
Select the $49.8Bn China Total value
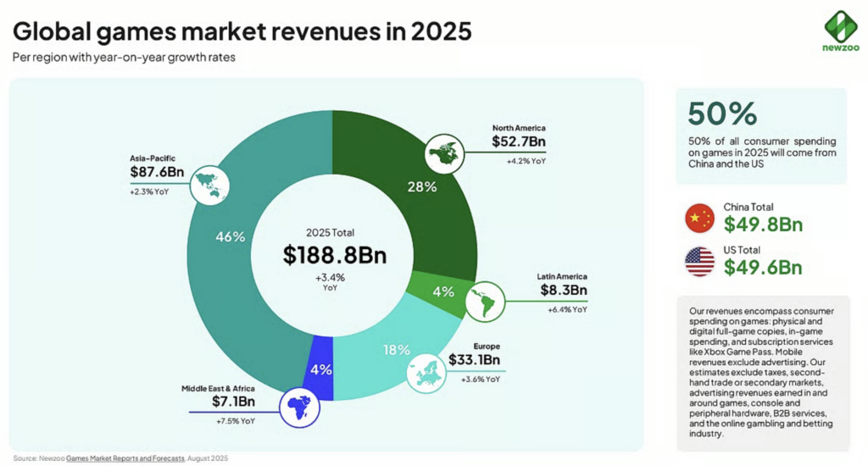[x=763, y=225]
